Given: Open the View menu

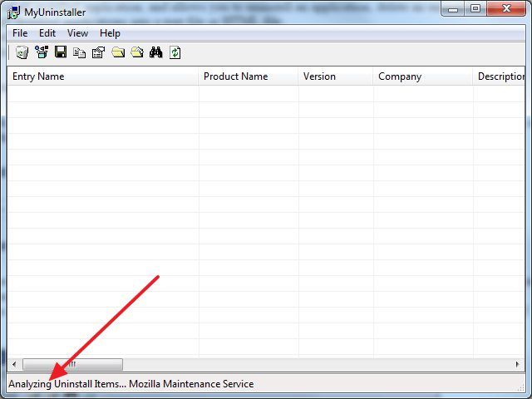Looking at the screenshot, I should click(x=77, y=33).
